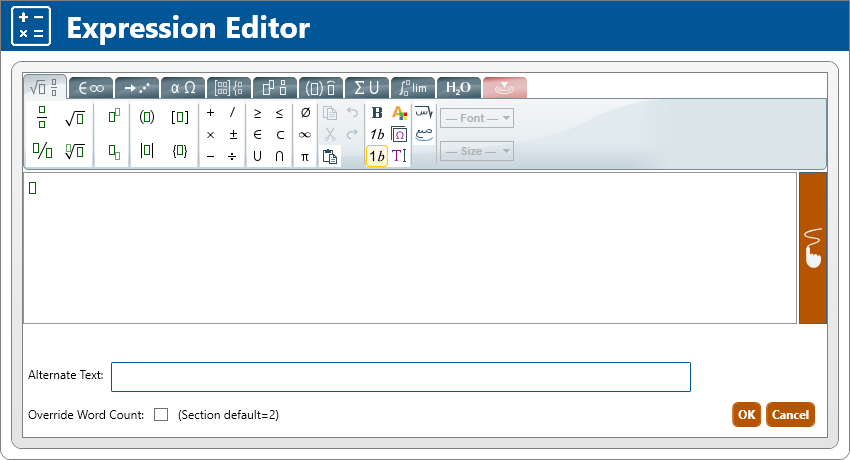The width and height of the screenshot is (850, 460).
Task: Click the paste icon
Action: click(330, 156)
